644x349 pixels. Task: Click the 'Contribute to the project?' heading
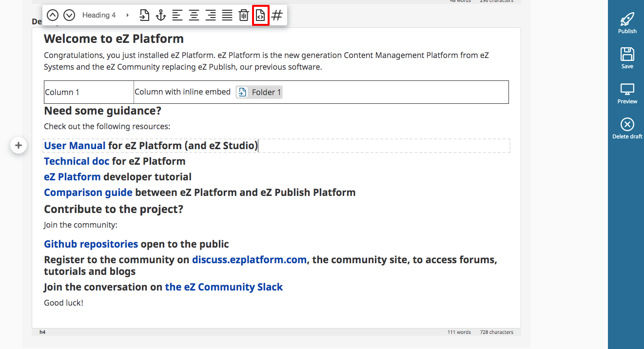click(x=114, y=209)
